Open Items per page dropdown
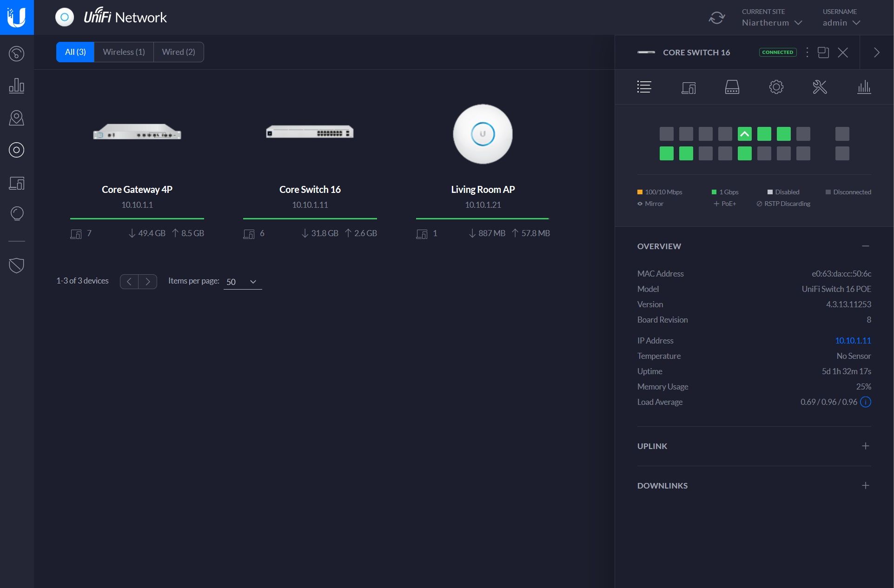Image resolution: width=894 pixels, height=588 pixels. [x=242, y=282]
